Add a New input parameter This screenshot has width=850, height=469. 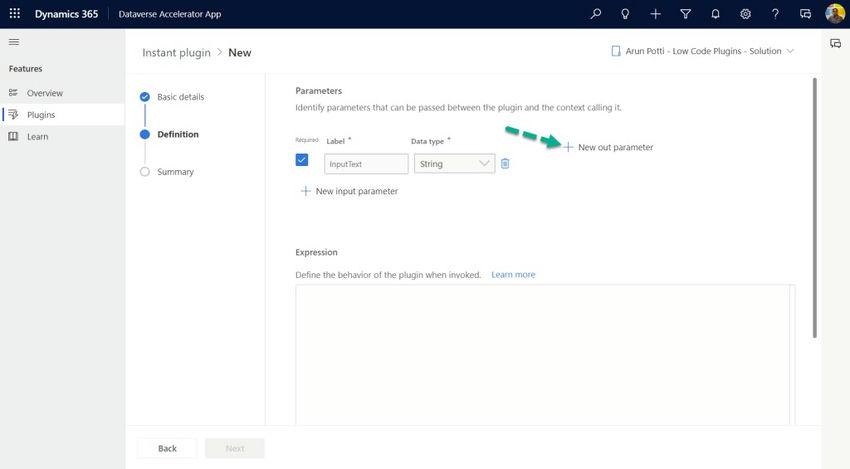(x=349, y=191)
